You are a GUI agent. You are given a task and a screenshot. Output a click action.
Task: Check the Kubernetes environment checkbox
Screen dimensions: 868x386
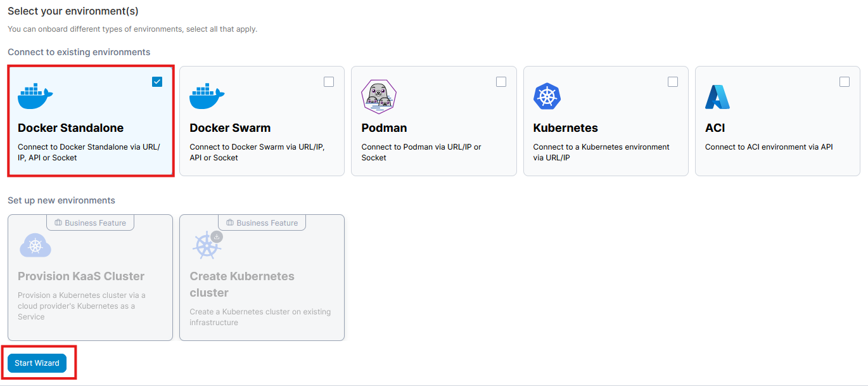click(672, 81)
